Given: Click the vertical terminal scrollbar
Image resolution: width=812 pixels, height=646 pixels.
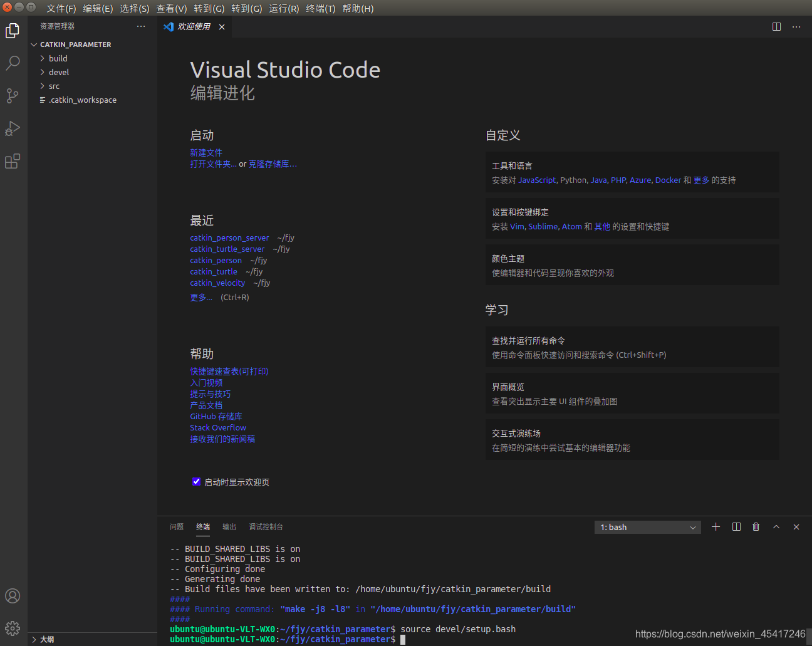Looking at the screenshot, I should click(808, 636).
